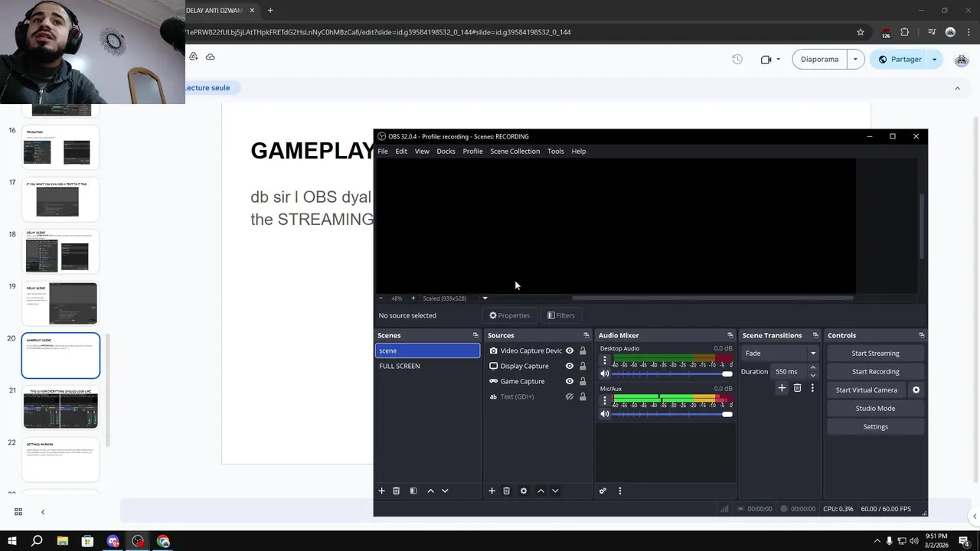This screenshot has height=551, width=980.
Task: Float the Sources dock icon
Action: pyautogui.click(x=586, y=335)
